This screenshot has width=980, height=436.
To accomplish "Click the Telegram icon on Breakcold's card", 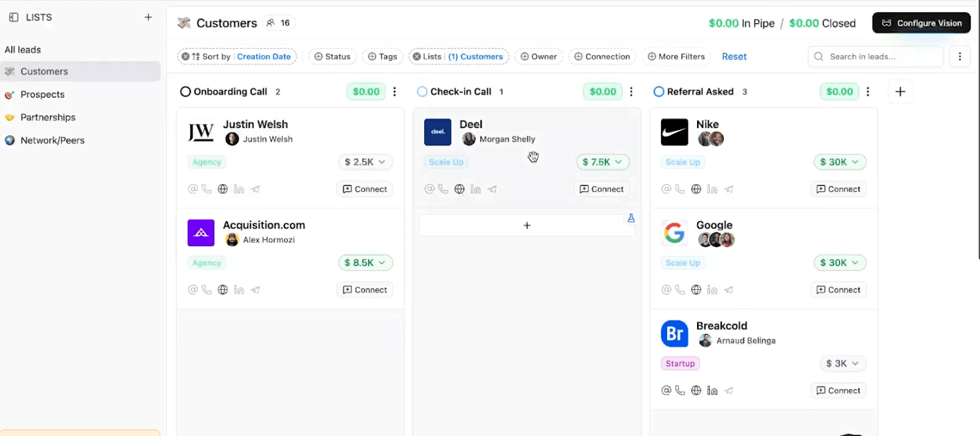I will pyautogui.click(x=728, y=390).
